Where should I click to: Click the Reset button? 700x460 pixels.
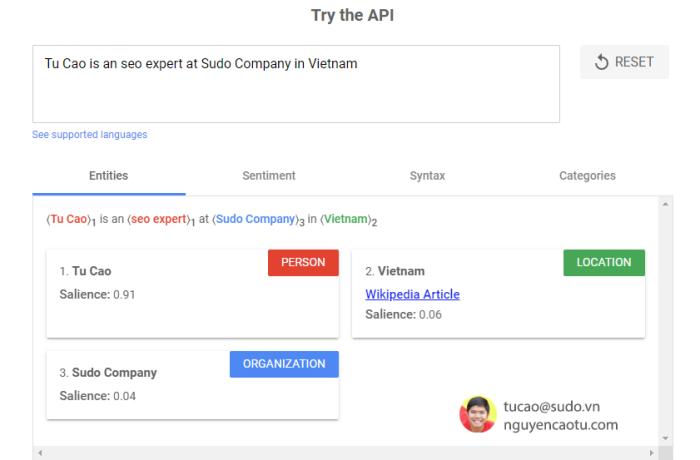tap(624, 62)
